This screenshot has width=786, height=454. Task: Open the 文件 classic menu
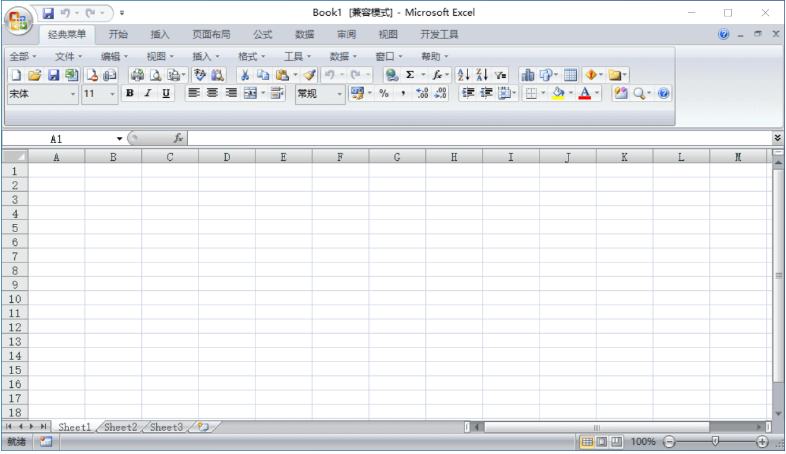click(68, 57)
